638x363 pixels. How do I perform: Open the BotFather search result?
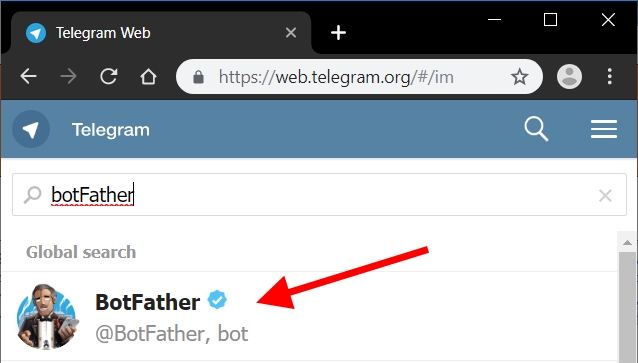point(309,317)
